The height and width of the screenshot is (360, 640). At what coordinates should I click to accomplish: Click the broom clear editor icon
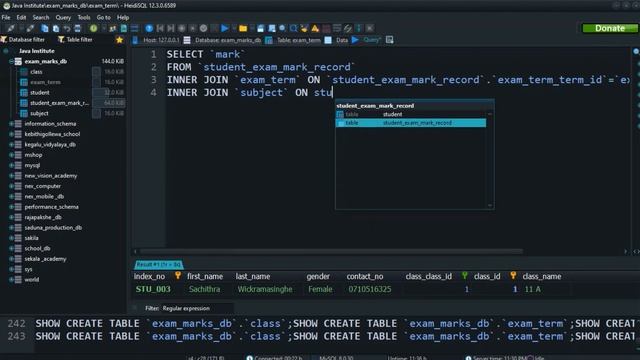(304, 28)
